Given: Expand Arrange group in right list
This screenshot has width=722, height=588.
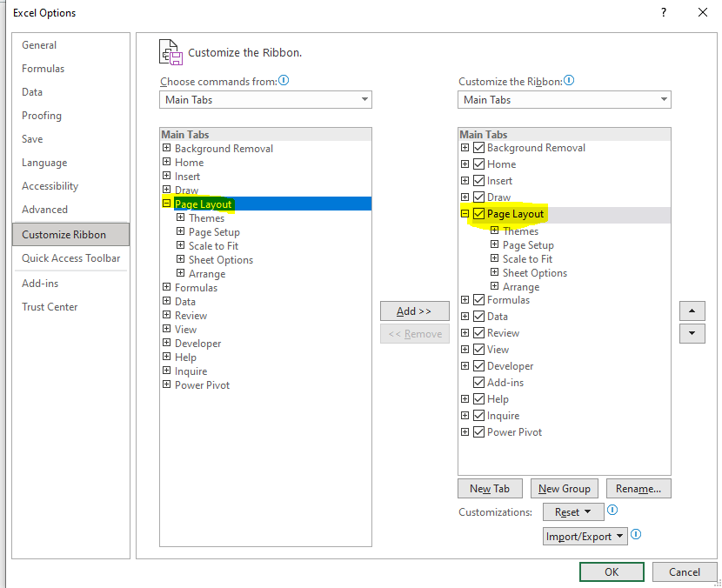Looking at the screenshot, I should pos(495,286).
